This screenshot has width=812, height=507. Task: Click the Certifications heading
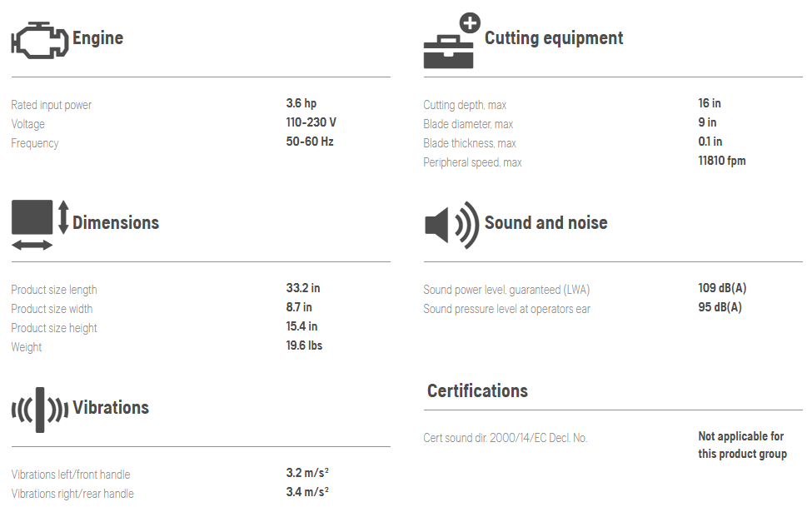(477, 391)
